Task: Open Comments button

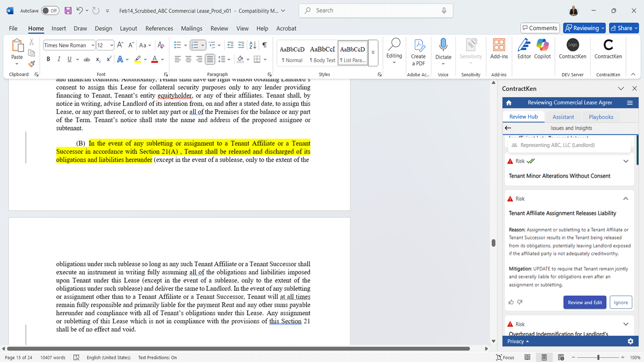Action: 540,28
